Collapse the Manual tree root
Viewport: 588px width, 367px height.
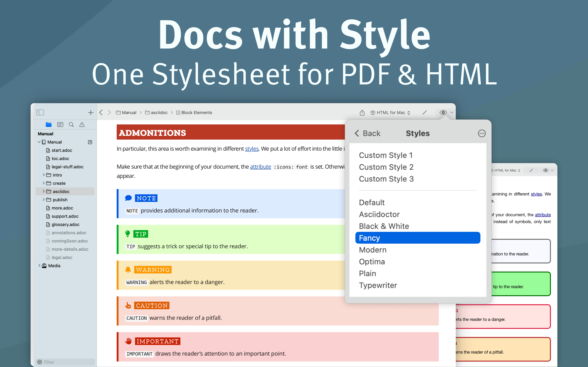39,142
